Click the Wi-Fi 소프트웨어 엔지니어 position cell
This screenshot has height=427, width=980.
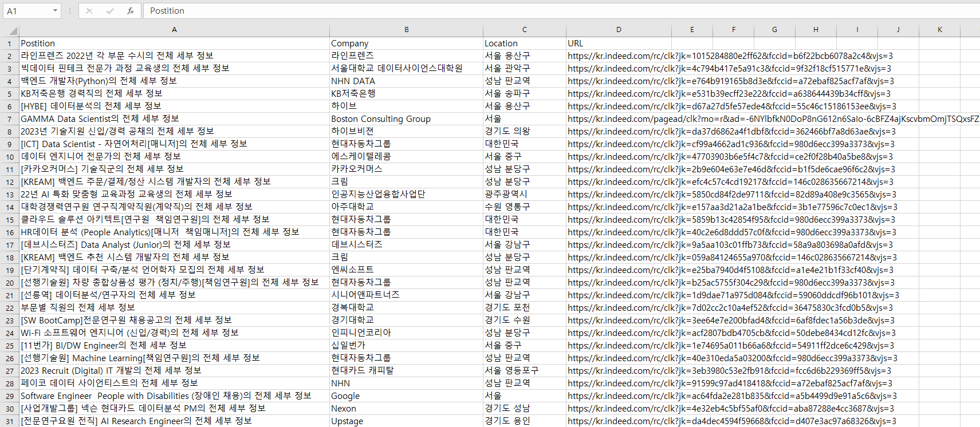click(x=174, y=333)
